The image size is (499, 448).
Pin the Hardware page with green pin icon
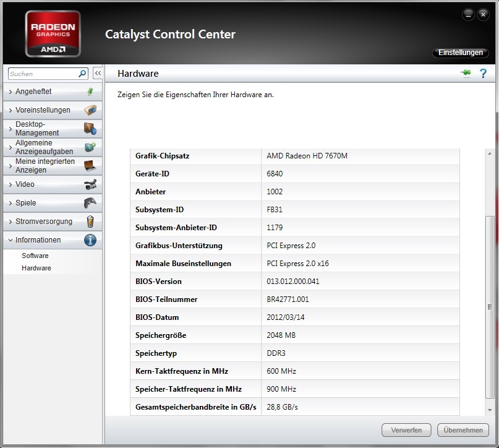(x=466, y=73)
